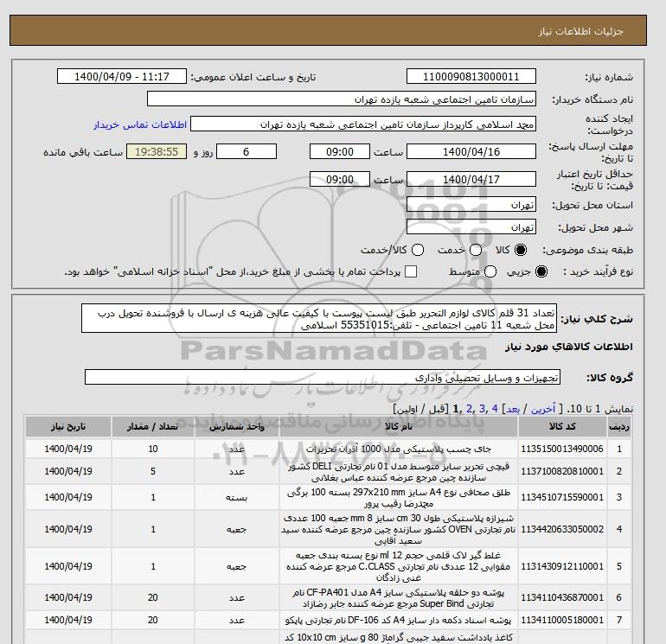Click the نام کالا column header
The width and height of the screenshot is (666, 644).
pos(399,427)
